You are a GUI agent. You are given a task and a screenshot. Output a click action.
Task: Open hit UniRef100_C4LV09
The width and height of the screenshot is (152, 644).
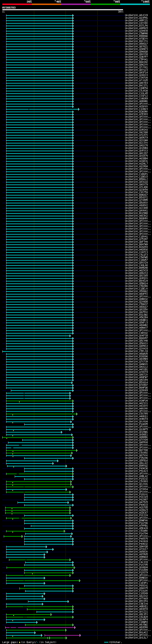pyautogui.click(x=137, y=562)
